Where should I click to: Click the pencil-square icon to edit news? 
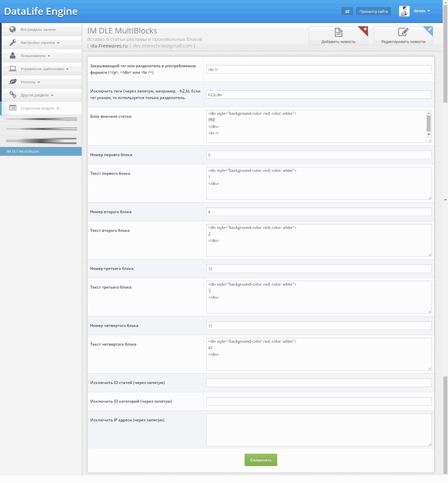click(x=403, y=32)
